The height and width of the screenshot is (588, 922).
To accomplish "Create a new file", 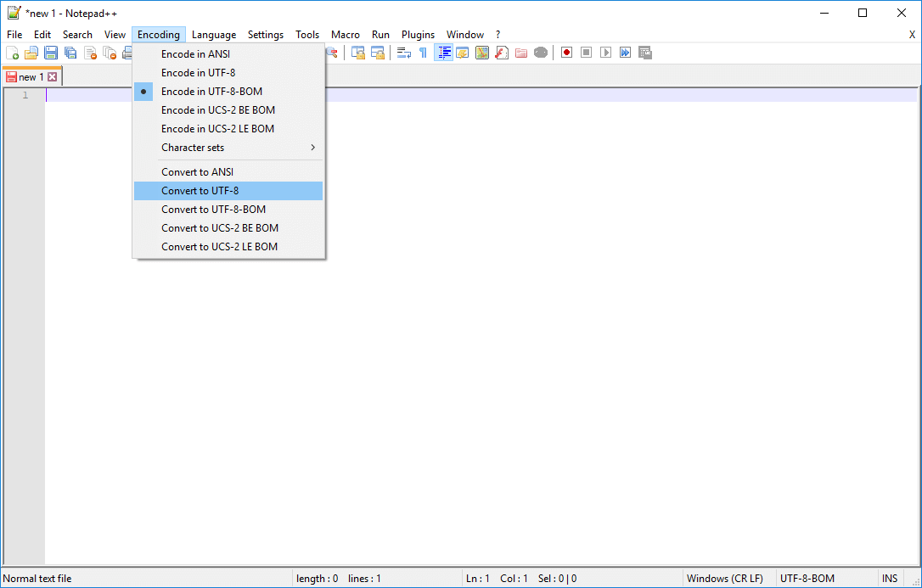I will point(14,53).
